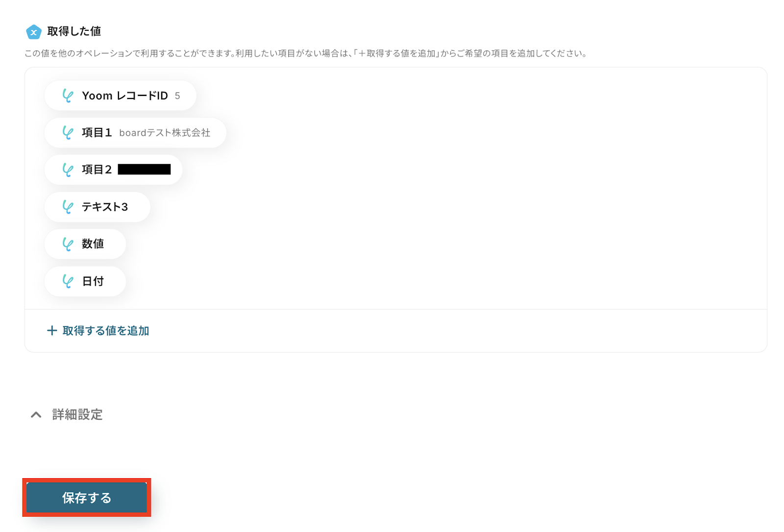Click the Yoom icon in 項目2 chip
Image resolution: width=784 pixels, height=532 pixels.
[x=68, y=169]
